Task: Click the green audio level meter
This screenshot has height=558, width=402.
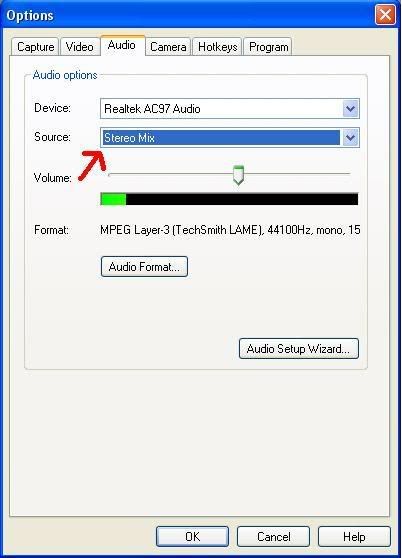Action: 113,199
